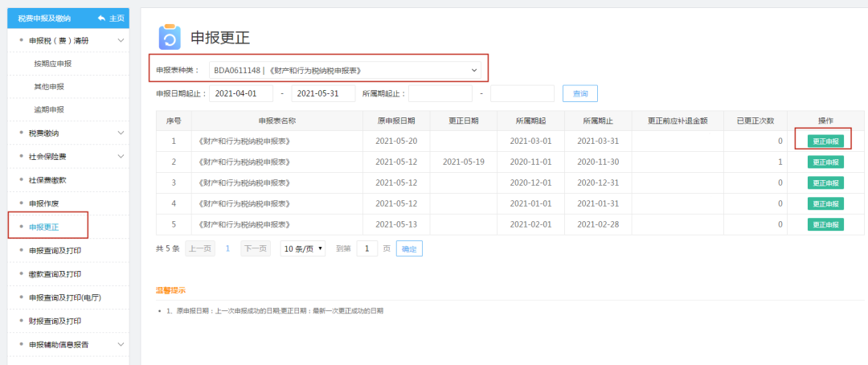The width and height of the screenshot is (868, 365).
Task: Select 社保费缴款 in sidebar
Action: 47,180
